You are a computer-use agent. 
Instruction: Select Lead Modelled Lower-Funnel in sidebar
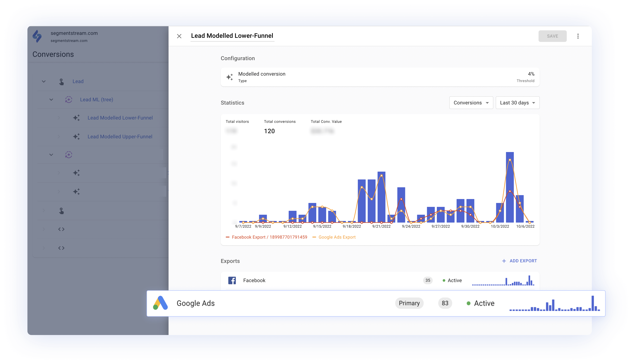(120, 118)
